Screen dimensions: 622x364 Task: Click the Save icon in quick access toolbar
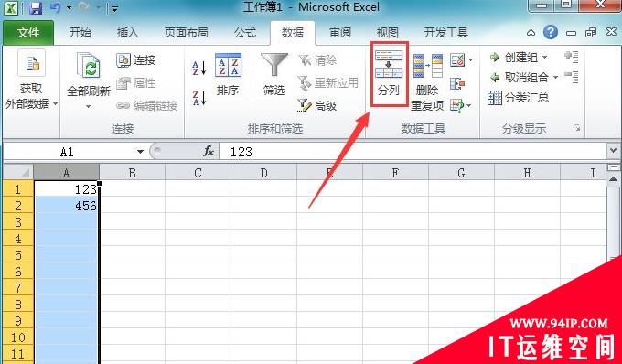coord(36,8)
